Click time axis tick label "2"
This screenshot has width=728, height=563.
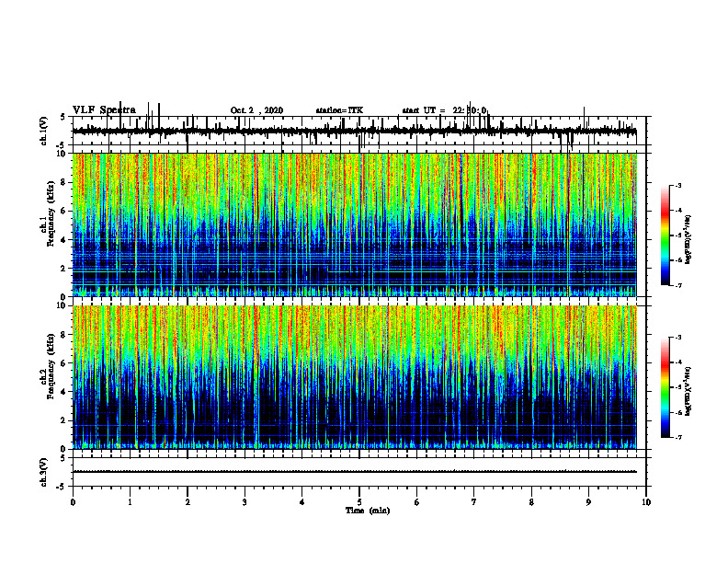[188, 502]
